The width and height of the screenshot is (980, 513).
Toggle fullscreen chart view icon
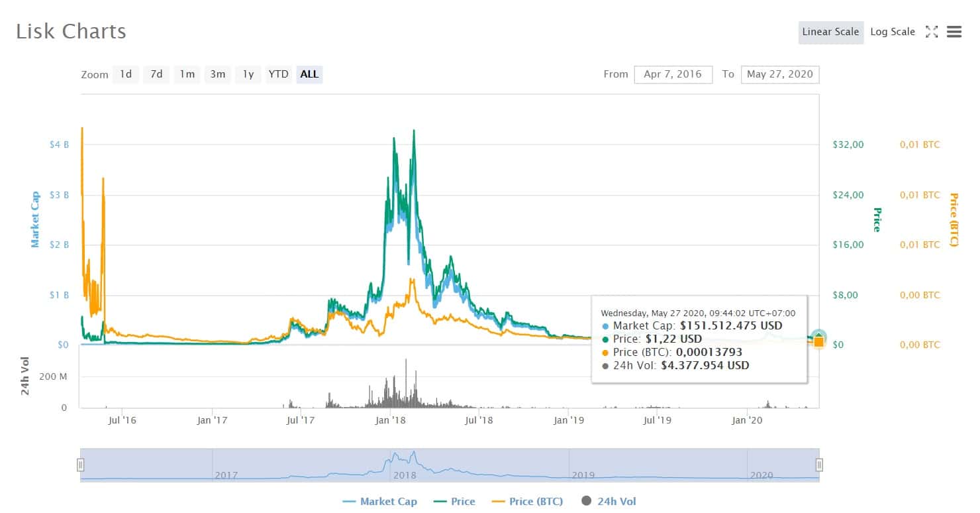(932, 32)
